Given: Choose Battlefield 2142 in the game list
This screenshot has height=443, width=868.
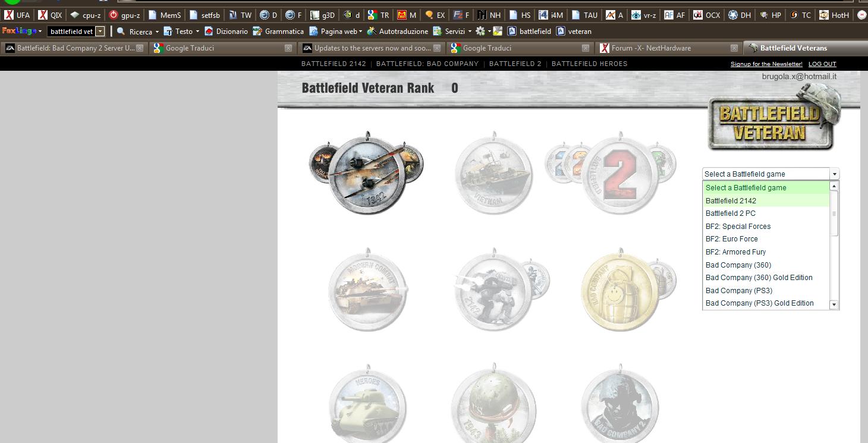Looking at the screenshot, I should (766, 200).
